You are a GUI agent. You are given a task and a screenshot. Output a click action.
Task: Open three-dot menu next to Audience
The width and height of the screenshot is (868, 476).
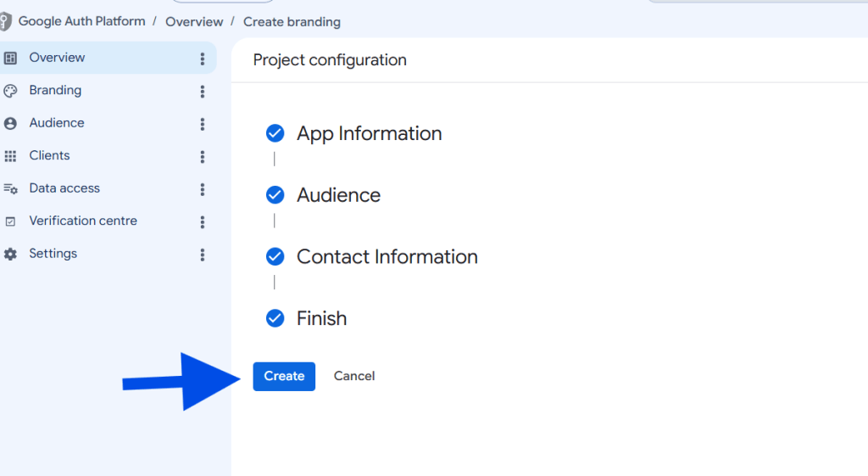[x=203, y=124]
